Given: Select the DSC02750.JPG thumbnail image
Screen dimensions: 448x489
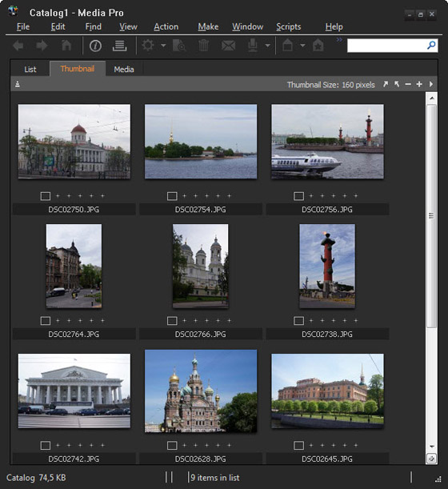Looking at the screenshot, I should tap(74, 142).
